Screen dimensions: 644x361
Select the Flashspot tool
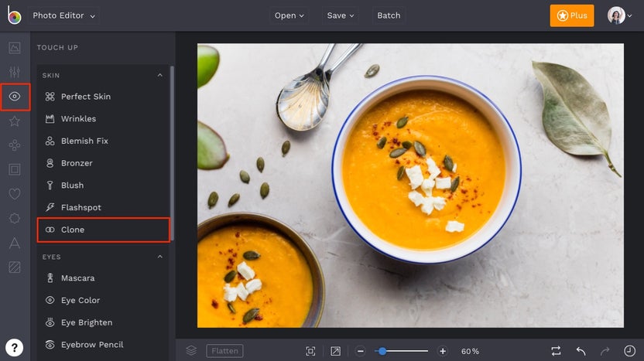click(103, 207)
